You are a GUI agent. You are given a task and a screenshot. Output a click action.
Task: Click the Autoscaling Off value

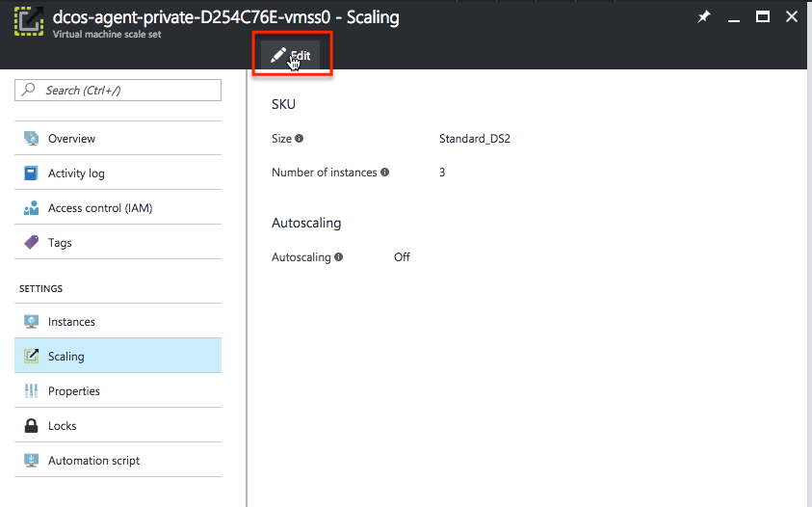click(x=402, y=256)
